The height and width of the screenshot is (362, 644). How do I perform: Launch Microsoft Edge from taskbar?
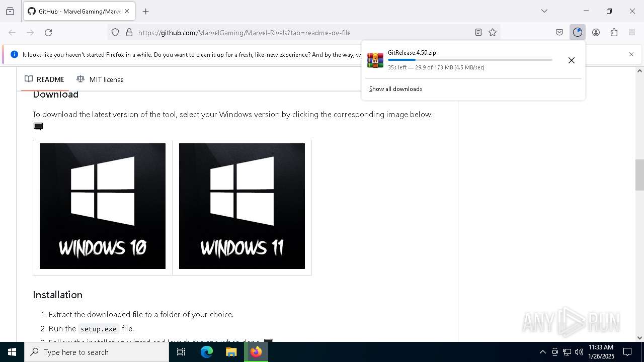207,352
